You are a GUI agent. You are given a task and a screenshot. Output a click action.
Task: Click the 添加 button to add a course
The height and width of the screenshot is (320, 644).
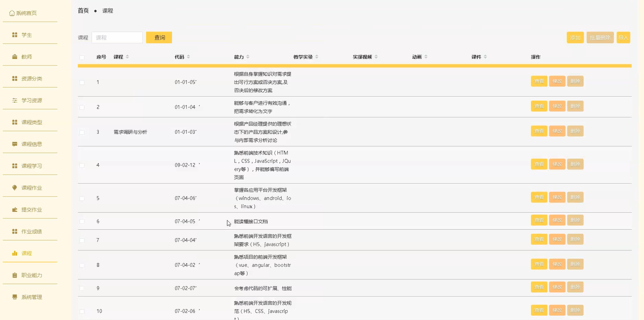pyautogui.click(x=575, y=38)
